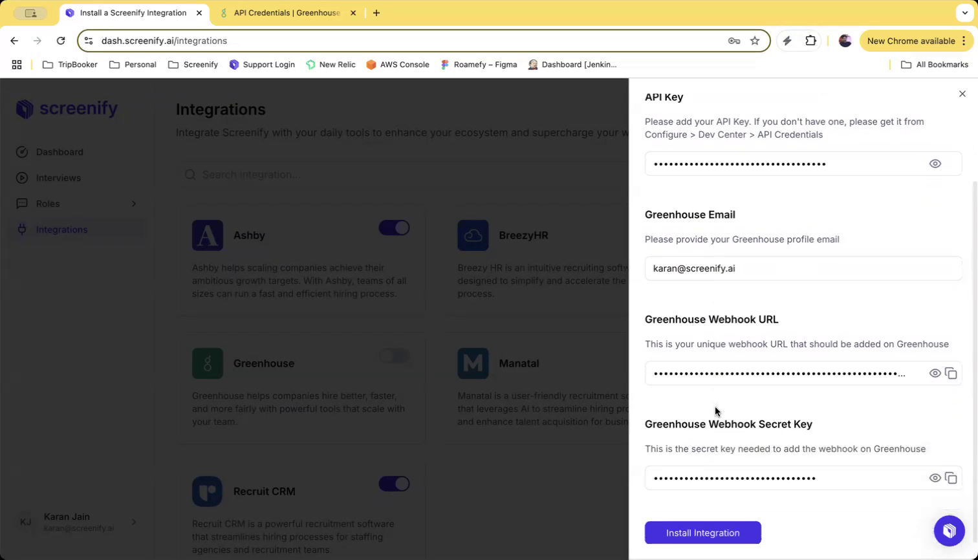Open saved passwords key icon

734,41
